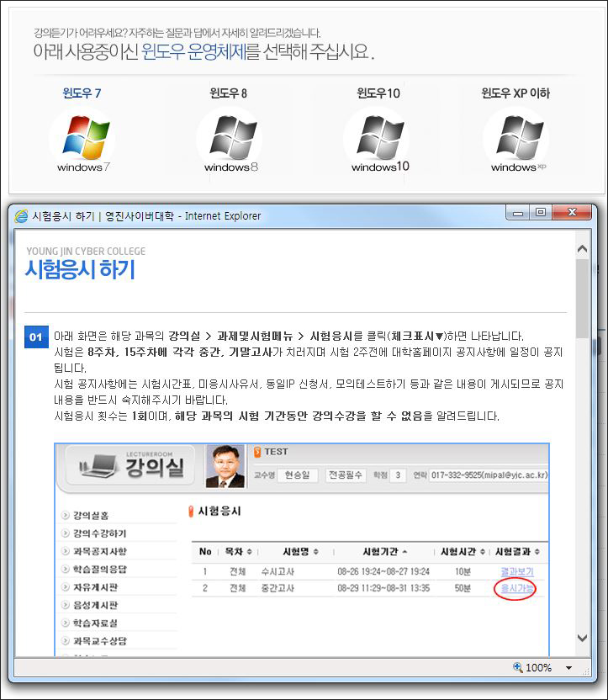This screenshot has height=700, width=608.
Task: Open the 윈도우10 tab label
Action: [x=378, y=93]
